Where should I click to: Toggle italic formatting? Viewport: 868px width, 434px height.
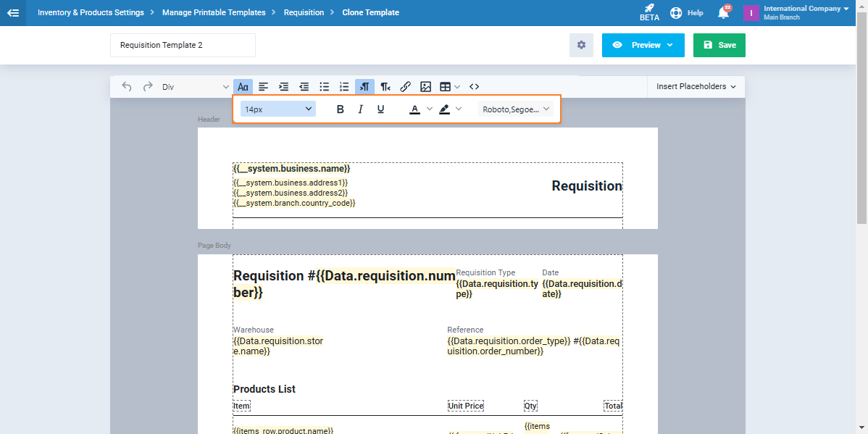point(360,109)
